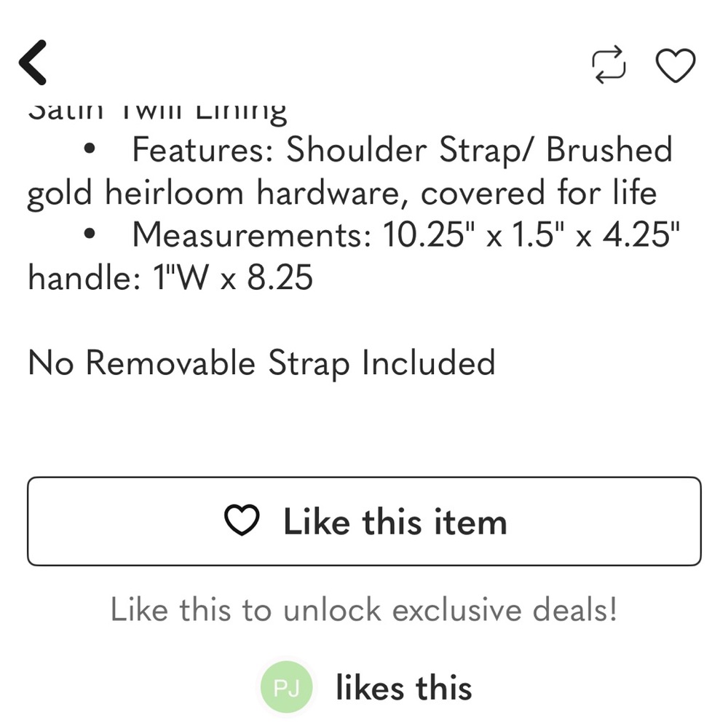Tap the heart icon in top bar
This screenshot has height=728, width=728.
(676, 65)
